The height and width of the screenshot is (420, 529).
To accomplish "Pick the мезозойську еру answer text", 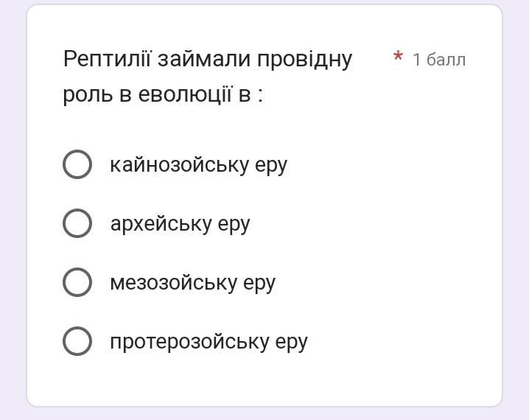I will tap(192, 284).
